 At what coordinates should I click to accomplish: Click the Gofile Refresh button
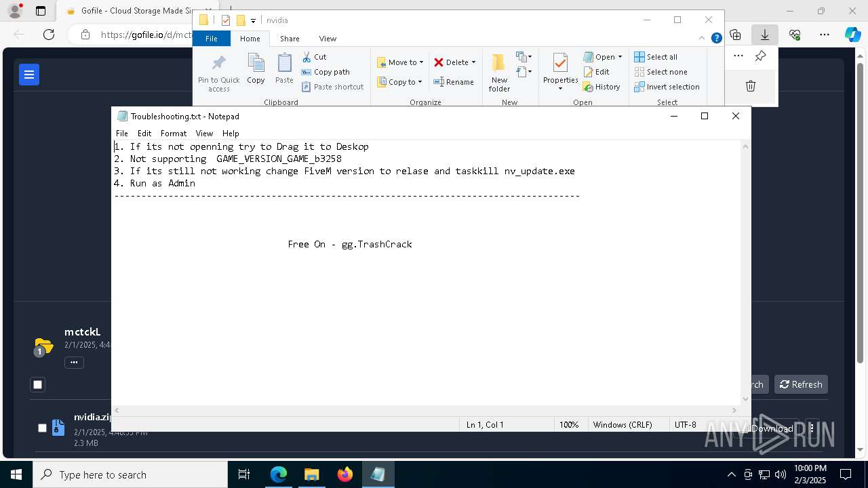click(801, 384)
